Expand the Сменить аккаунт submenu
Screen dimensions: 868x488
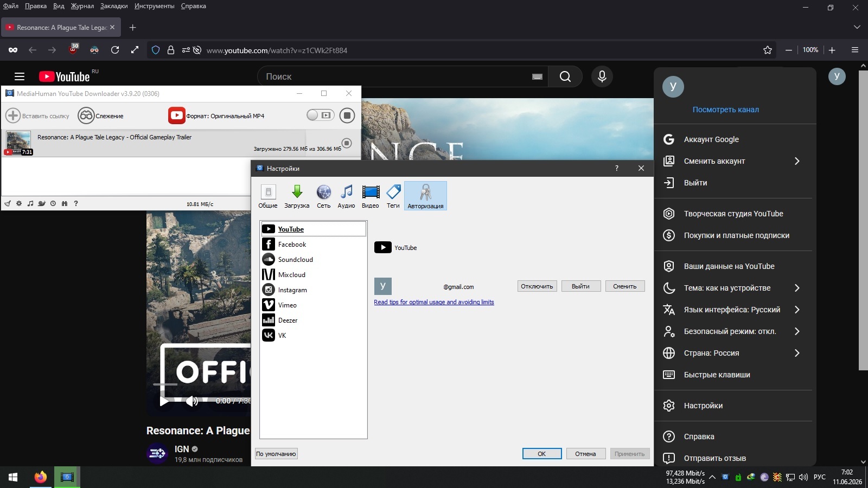pyautogui.click(x=733, y=161)
